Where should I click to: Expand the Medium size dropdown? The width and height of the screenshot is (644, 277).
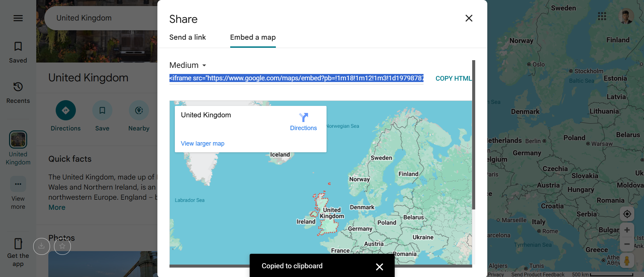tap(188, 65)
